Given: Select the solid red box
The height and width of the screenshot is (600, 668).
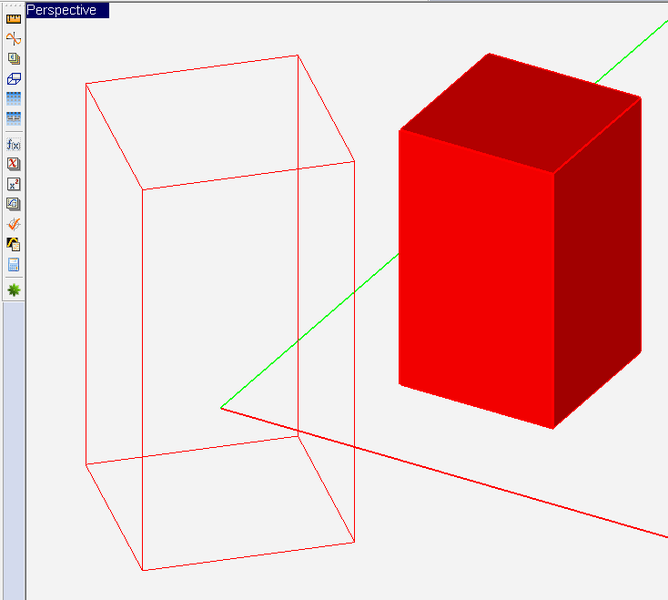Looking at the screenshot, I should pos(520,241).
